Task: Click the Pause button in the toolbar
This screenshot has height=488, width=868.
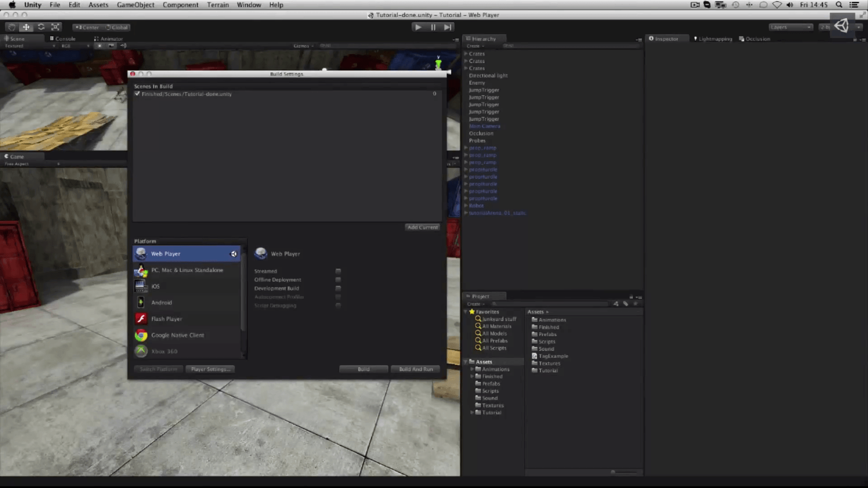Action: tap(433, 27)
